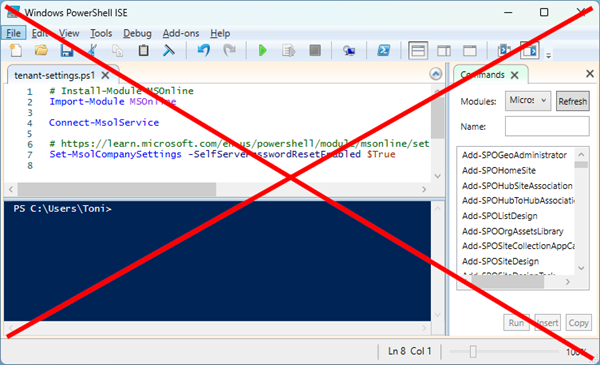Click the Copy button in Commands pane
Screen dimensions: 600x365
pyautogui.click(x=578, y=323)
